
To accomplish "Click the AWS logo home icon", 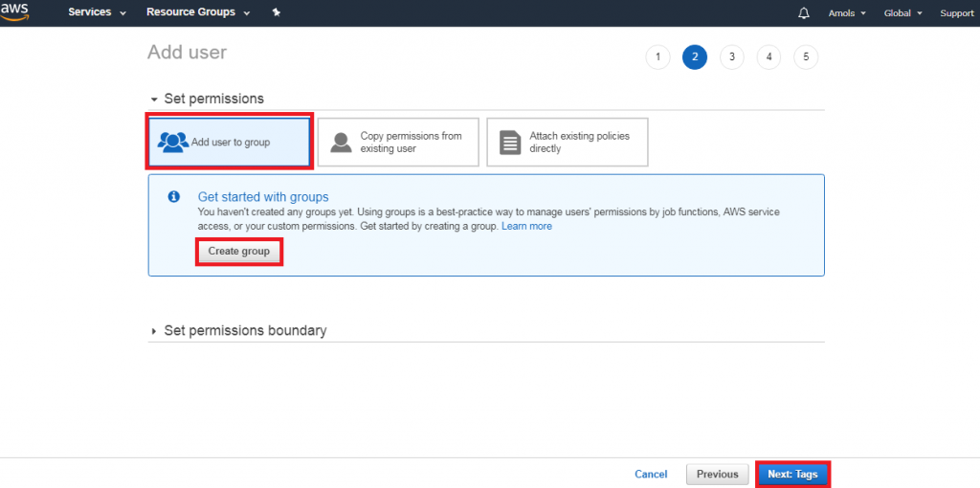I will click(x=13, y=11).
